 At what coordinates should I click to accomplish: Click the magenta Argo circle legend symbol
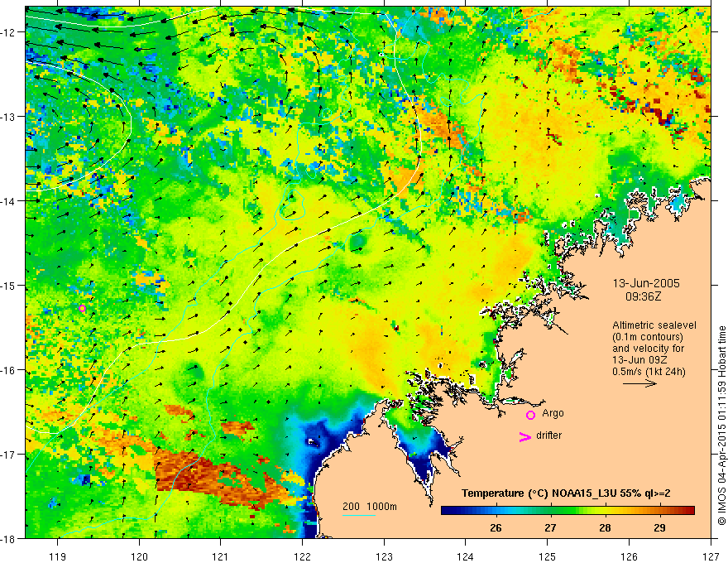530,415
